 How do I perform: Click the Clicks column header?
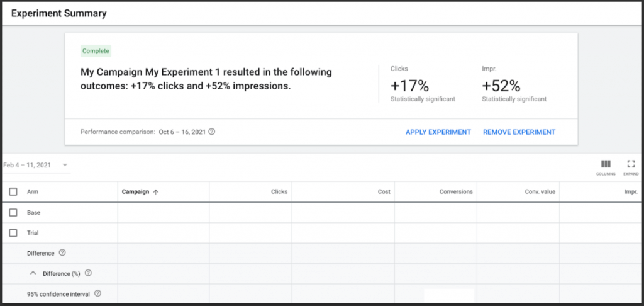[279, 191]
